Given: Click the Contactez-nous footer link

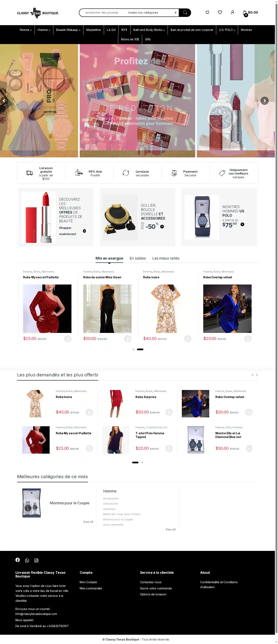Looking at the screenshot, I should (x=151, y=582).
